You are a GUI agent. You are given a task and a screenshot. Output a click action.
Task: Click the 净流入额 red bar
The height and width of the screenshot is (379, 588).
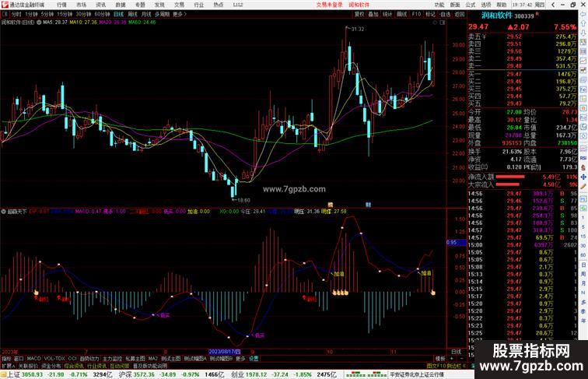[x=510, y=177]
